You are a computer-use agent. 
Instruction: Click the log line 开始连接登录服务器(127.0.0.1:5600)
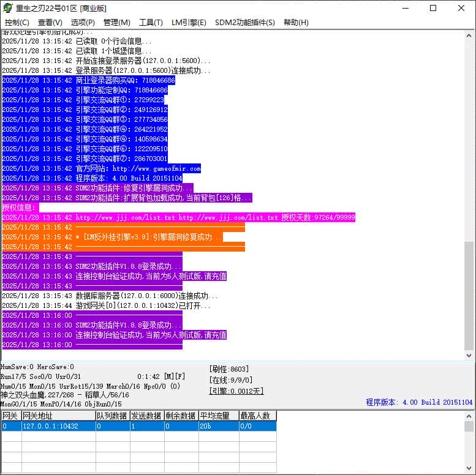[x=106, y=61]
